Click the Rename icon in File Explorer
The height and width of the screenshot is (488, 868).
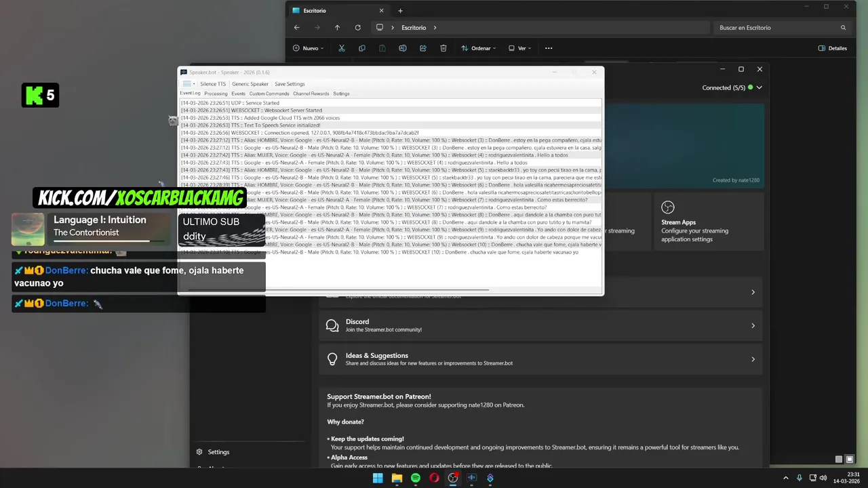tap(403, 48)
